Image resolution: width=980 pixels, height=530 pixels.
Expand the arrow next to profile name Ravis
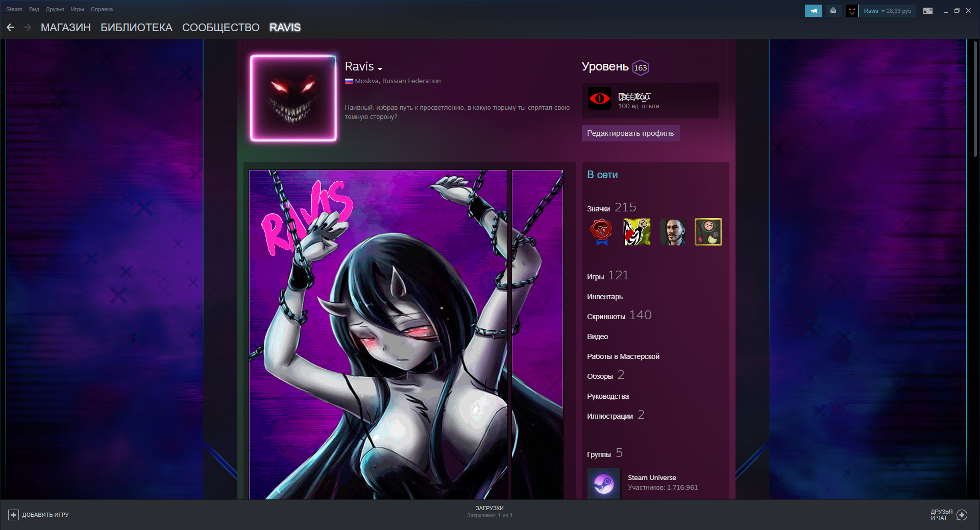coord(380,68)
